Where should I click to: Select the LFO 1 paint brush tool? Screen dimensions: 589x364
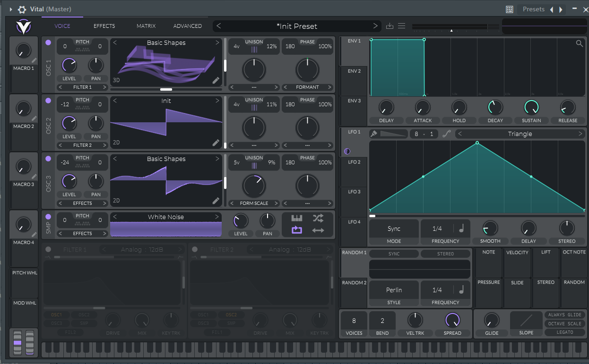374,134
